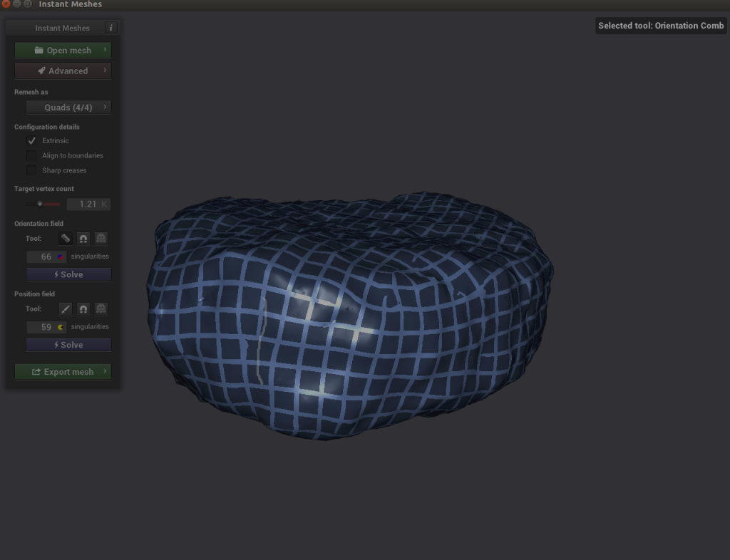Viewport: 730px width, 560px height.
Task: Click the 1.21 K vertex count field
Action: pyautogui.click(x=88, y=204)
